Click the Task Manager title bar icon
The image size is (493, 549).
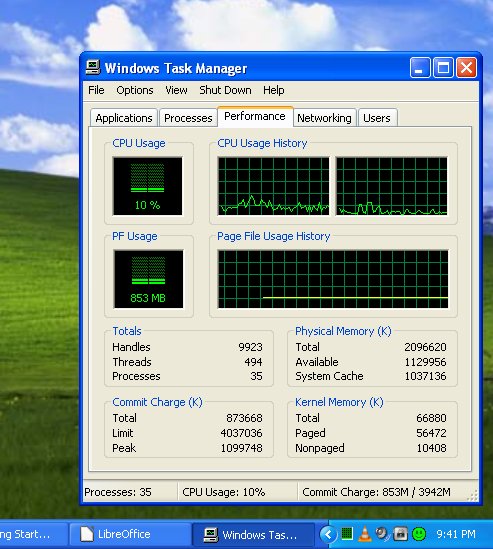[x=93, y=67]
